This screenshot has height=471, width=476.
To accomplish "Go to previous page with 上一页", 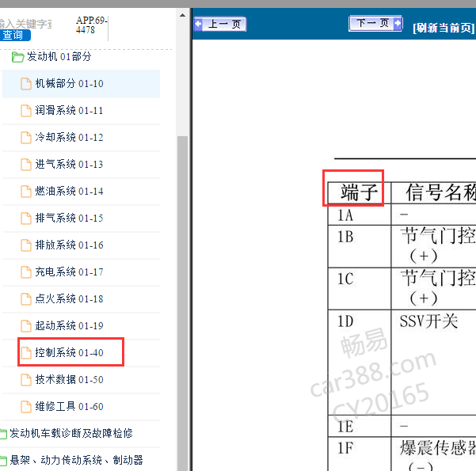I will pos(220,24).
